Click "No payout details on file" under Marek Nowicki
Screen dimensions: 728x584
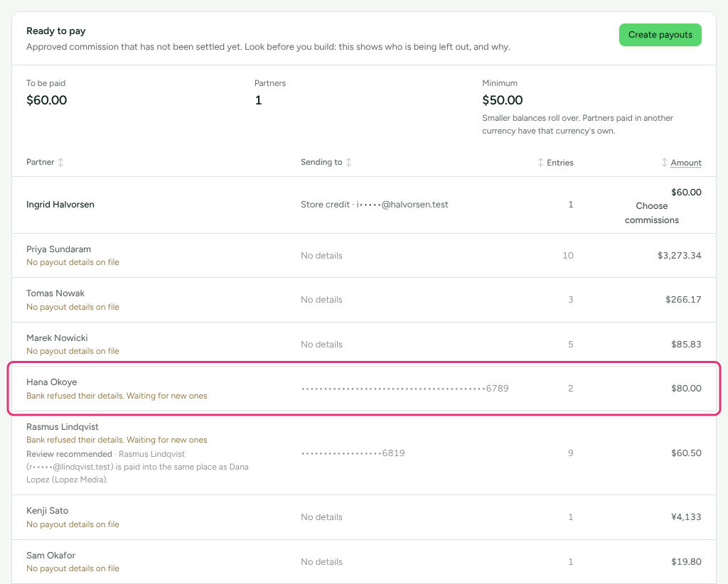point(73,351)
